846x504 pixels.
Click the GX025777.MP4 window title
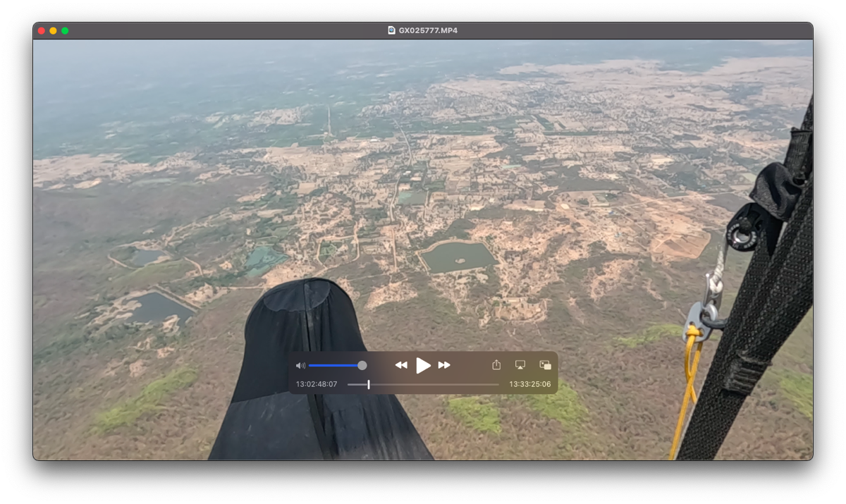click(x=428, y=30)
